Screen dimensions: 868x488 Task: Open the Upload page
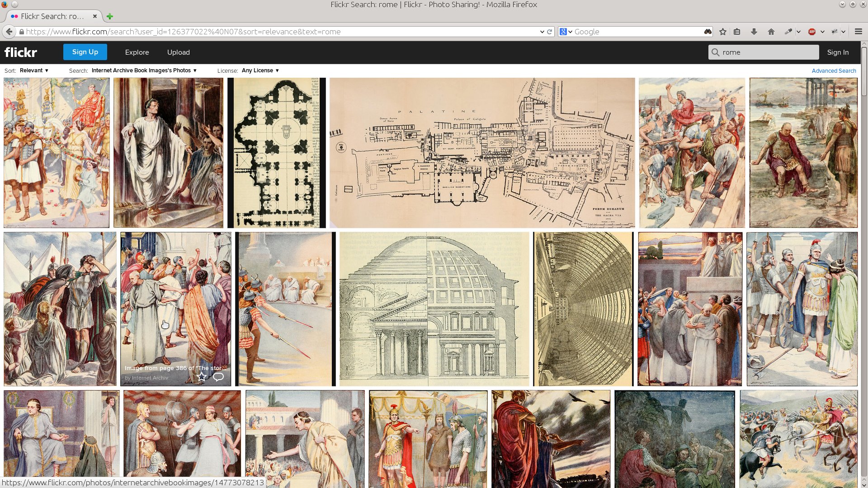[179, 52]
